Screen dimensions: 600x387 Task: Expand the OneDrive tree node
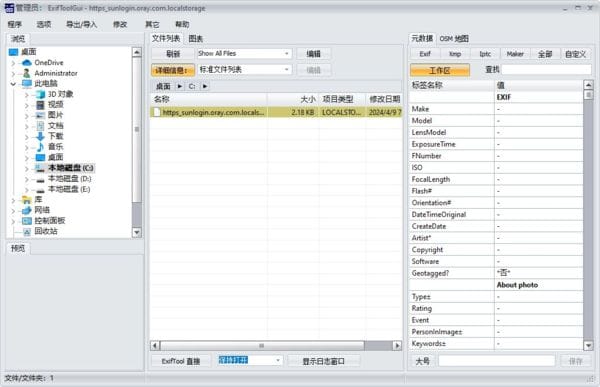click(13, 63)
